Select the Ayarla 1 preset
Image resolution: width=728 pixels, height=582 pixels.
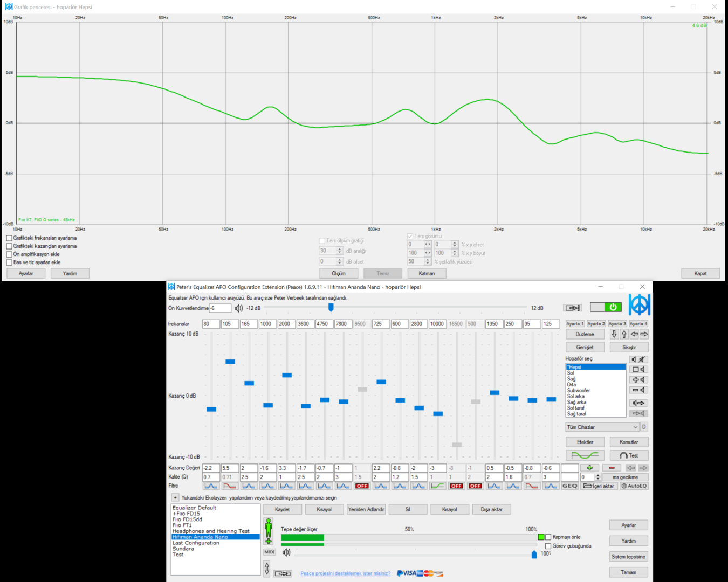(575, 324)
